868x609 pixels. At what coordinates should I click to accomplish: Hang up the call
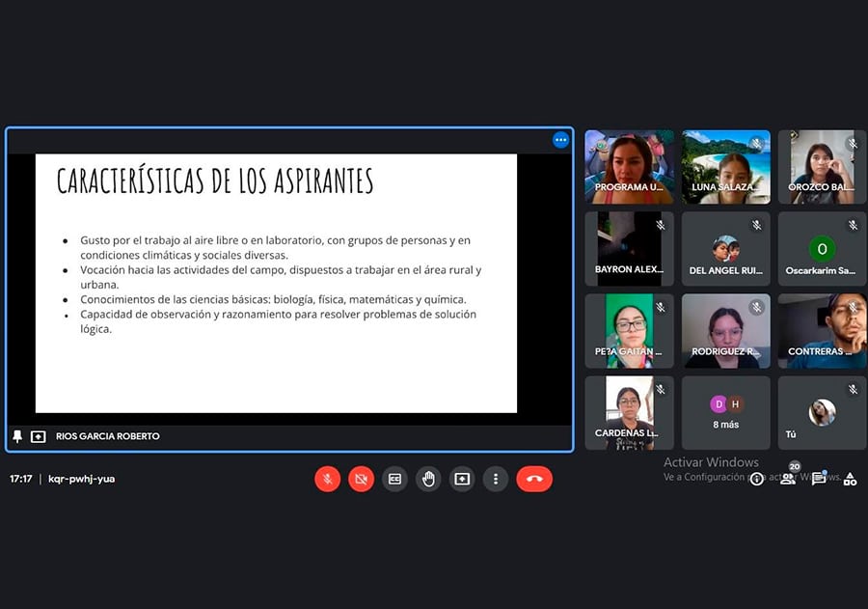(x=534, y=479)
